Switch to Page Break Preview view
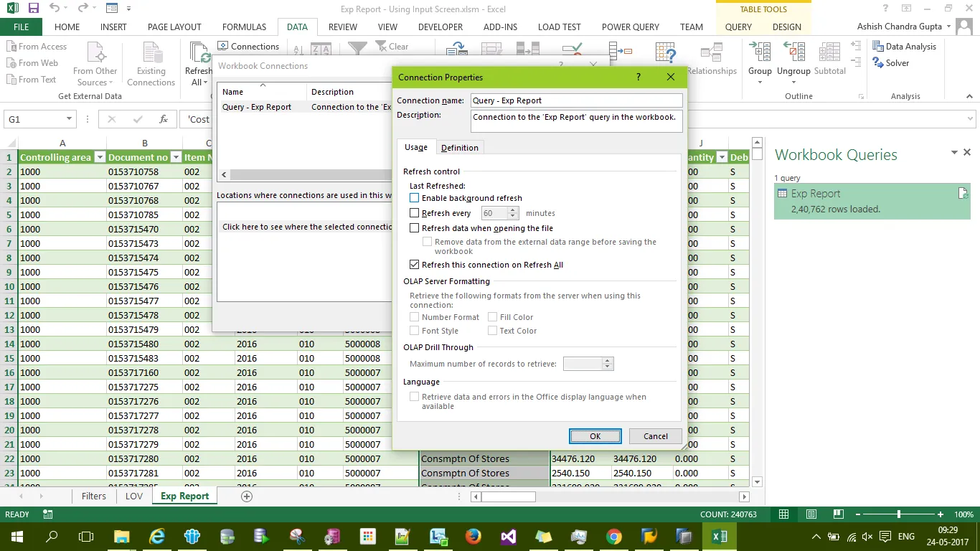Image resolution: width=980 pixels, height=551 pixels. (x=839, y=514)
